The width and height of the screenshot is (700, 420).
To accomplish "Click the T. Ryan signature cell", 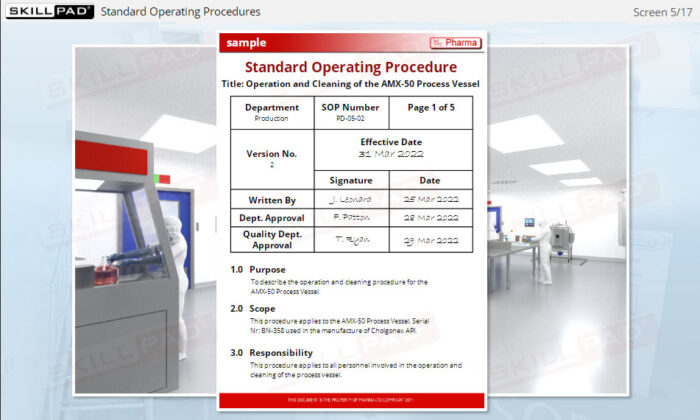I will (x=351, y=240).
